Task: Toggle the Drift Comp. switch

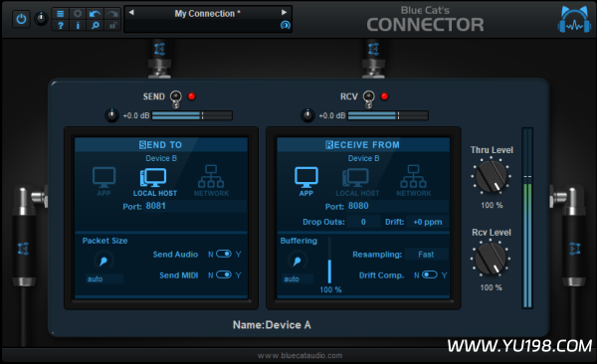Action: tap(430, 274)
